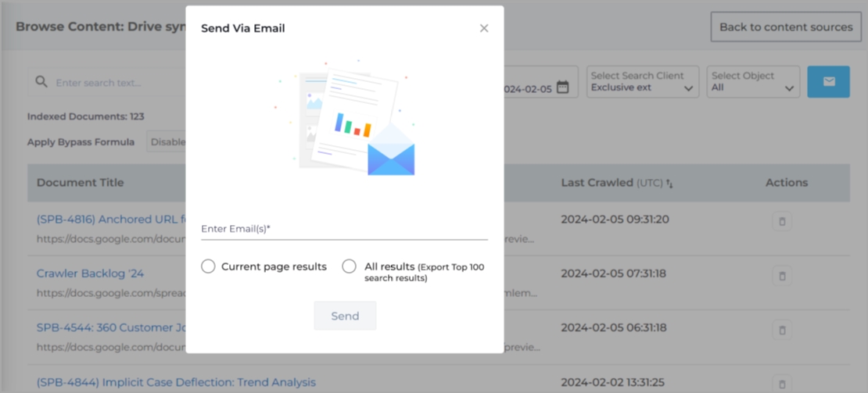This screenshot has height=393, width=868.
Task: Open the Crawler Backlog '24 link
Action: [x=90, y=273]
